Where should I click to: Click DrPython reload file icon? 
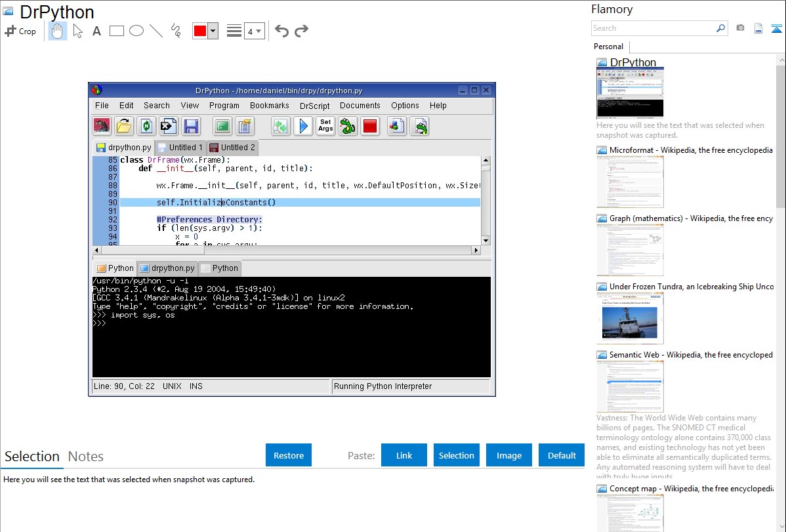pyautogui.click(x=146, y=126)
